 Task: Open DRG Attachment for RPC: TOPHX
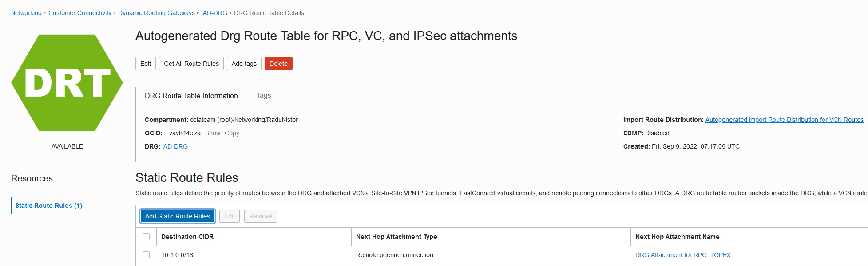682,255
